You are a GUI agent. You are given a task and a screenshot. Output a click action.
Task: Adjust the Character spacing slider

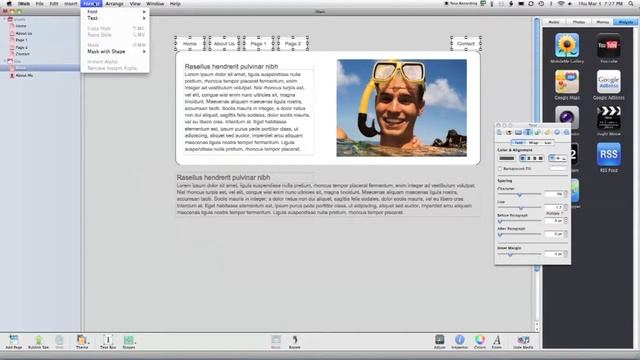(519, 194)
